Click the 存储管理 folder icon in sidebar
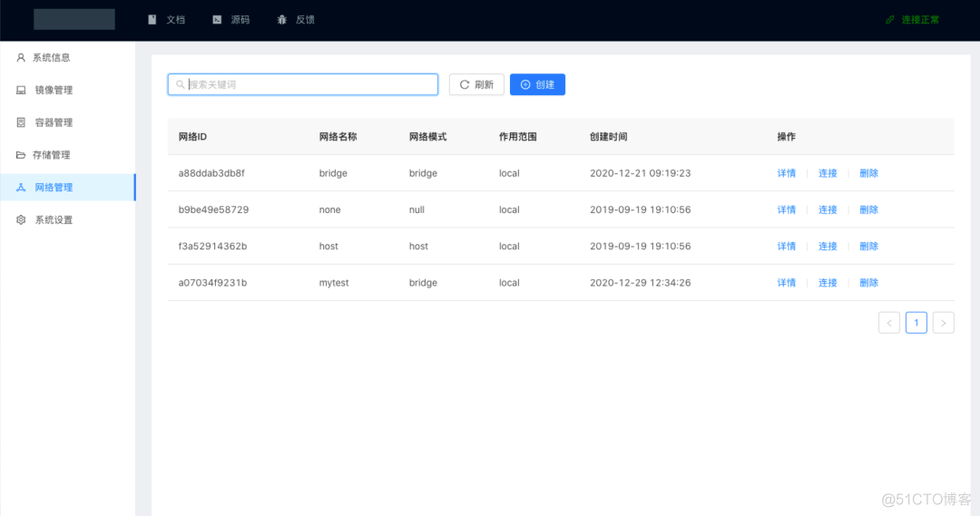 [21, 155]
